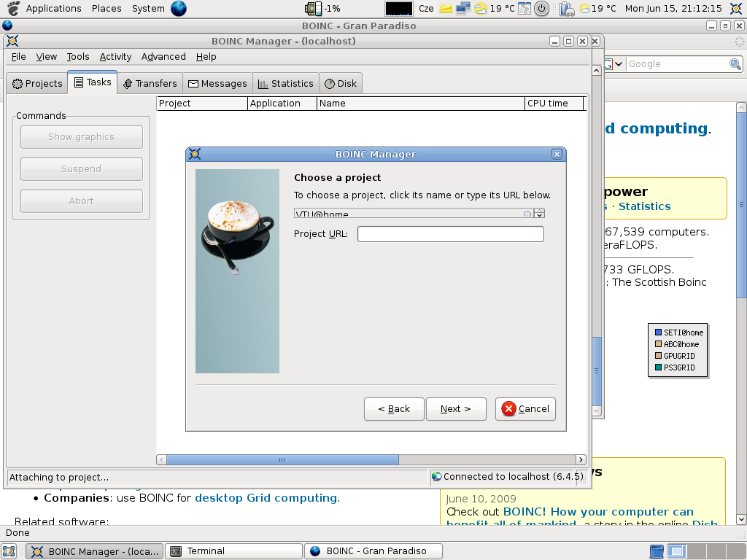This screenshot has width=747, height=560.
Task: Launch the web browser globe icon in the top panel
Action: [179, 9]
